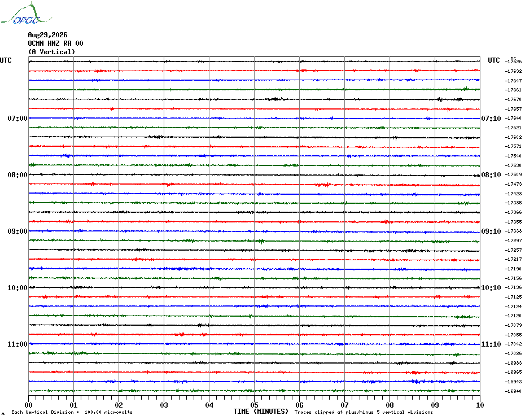The height and width of the screenshot is (420, 525).
Task: Select the 11:00 time label
Action: [17, 344]
